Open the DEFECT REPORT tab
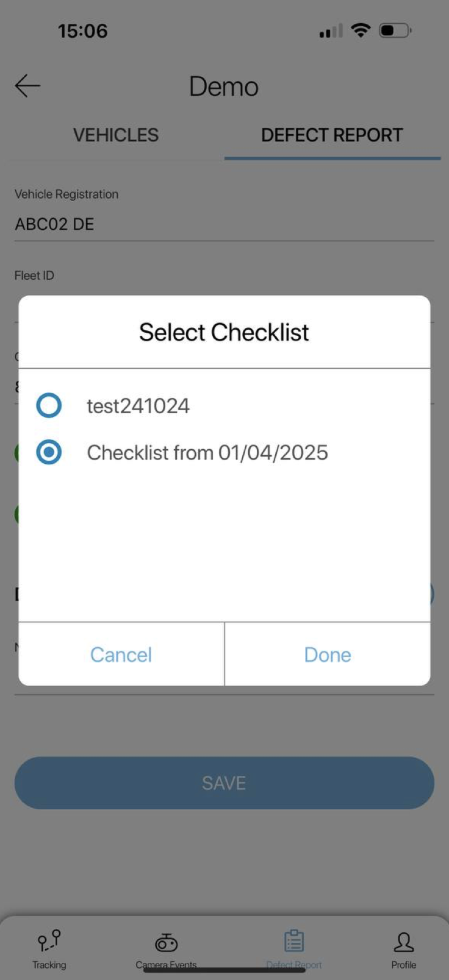This screenshot has height=980, width=449. tap(332, 135)
